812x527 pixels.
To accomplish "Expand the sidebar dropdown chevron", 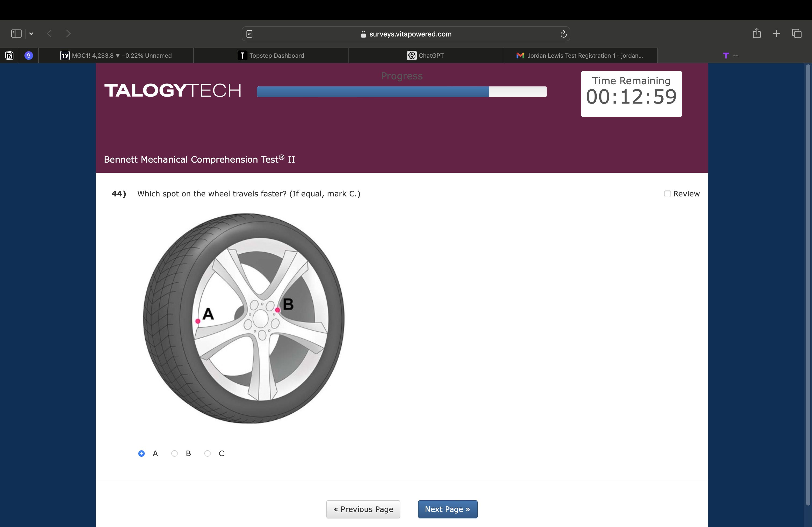I will coord(31,33).
